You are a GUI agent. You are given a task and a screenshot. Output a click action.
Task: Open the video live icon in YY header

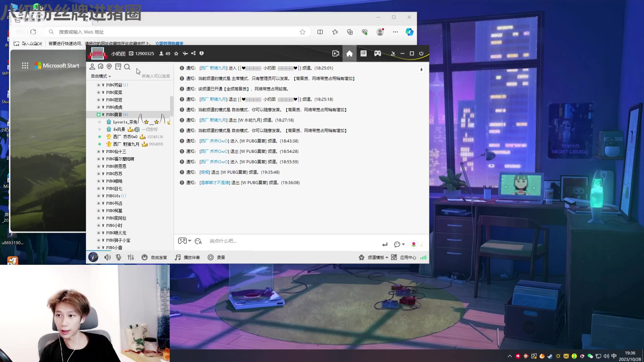coord(335,53)
